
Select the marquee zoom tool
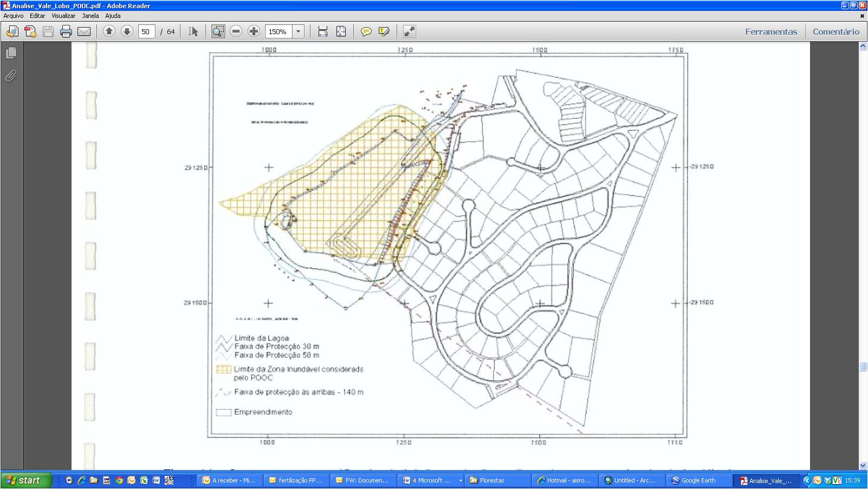pos(218,31)
